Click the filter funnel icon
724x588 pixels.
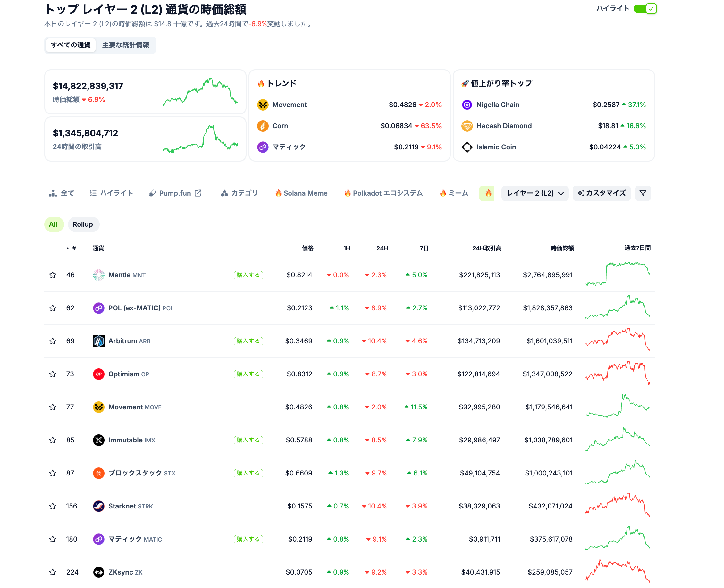click(x=642, y=193)
